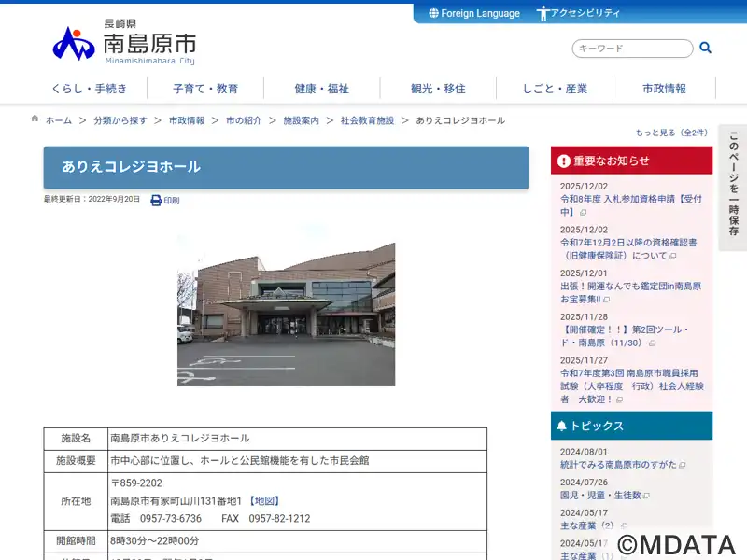
Task: Click the search magnifier icon
Action: point(706,48)
